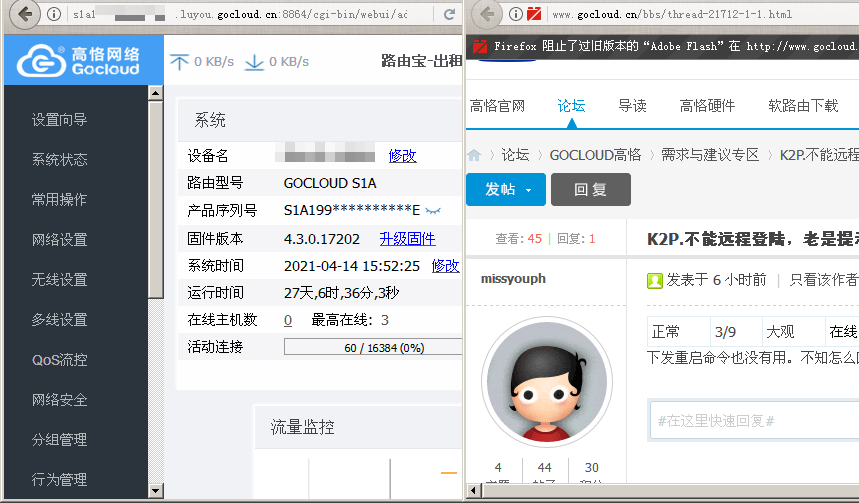Open the 论坛 forum nav tab

(571, 106)
